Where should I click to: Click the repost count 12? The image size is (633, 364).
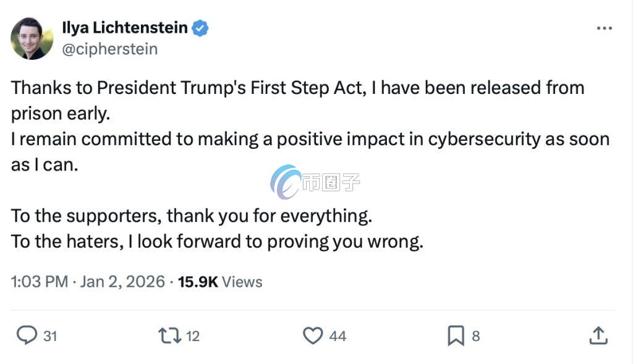tap(193, 336)
